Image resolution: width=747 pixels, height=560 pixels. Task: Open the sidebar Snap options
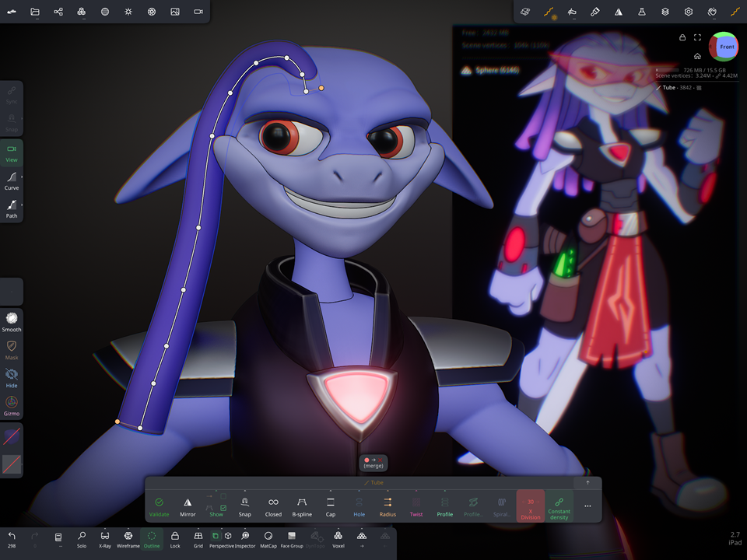[12, 123]
